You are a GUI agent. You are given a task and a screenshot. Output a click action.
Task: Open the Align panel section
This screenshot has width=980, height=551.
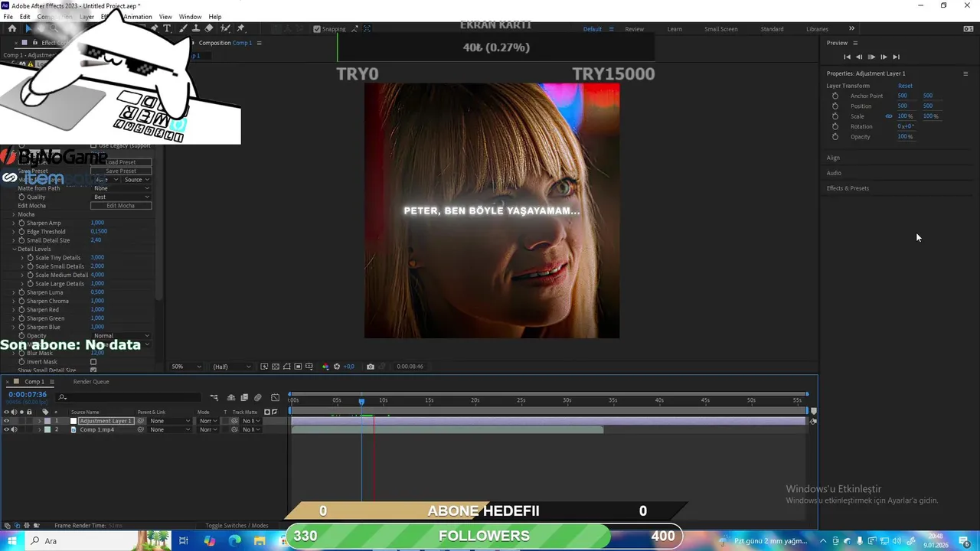(x=833, y=158)
